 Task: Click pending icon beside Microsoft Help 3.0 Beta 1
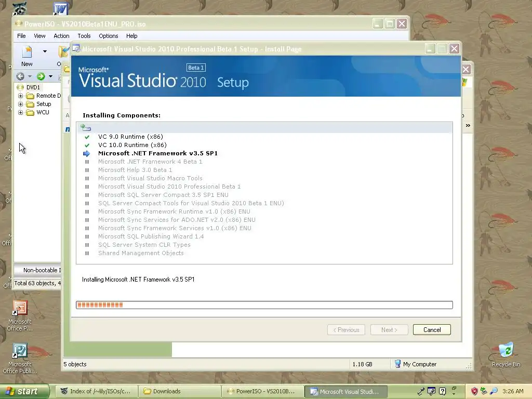point(87,170)
